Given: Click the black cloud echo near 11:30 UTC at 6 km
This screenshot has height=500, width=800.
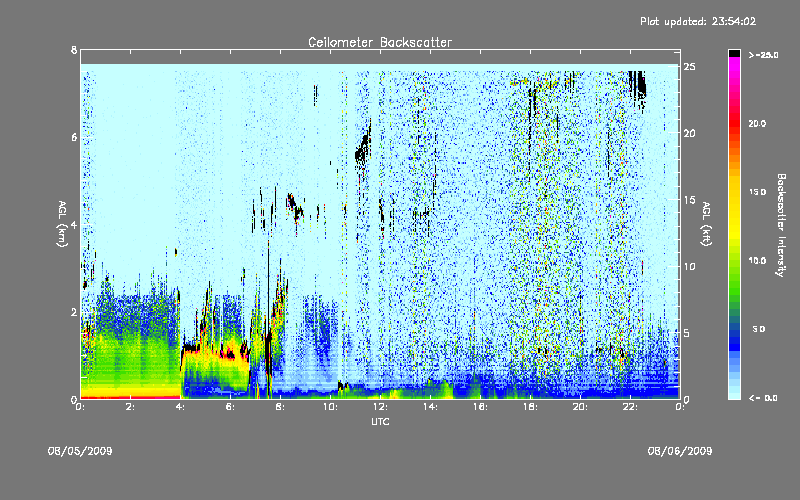Looking at the screenshot, I should tap(363, 146).
